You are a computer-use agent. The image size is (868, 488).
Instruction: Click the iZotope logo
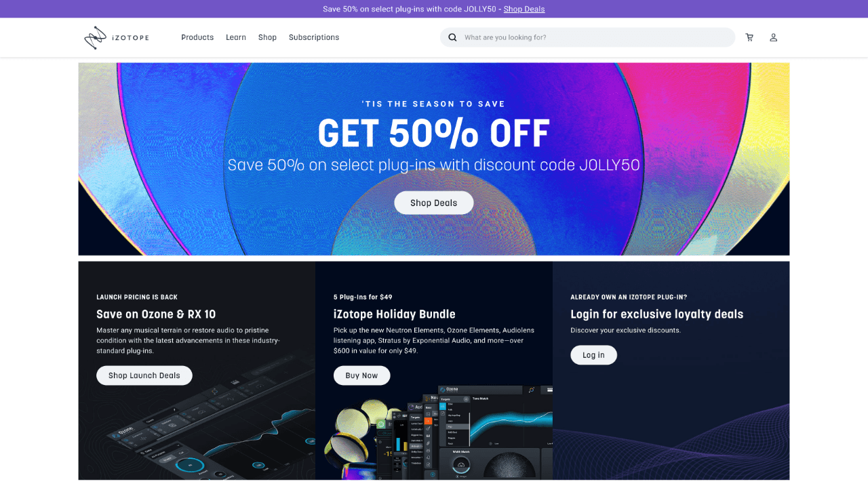coord(116,37)
